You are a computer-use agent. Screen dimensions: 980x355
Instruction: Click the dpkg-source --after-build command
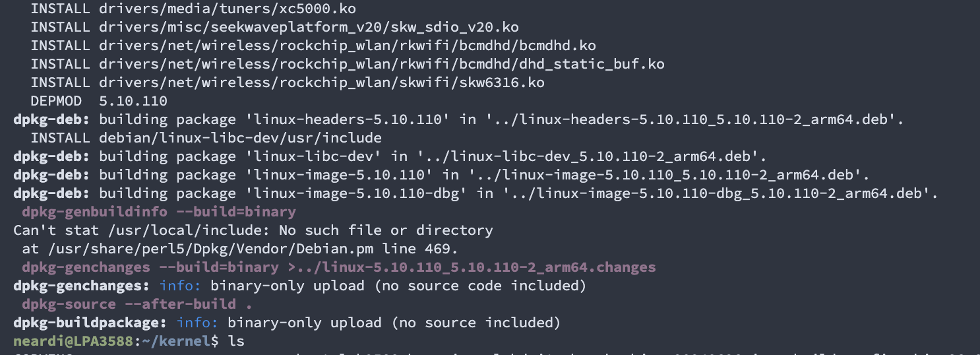(x=137, y=304)
